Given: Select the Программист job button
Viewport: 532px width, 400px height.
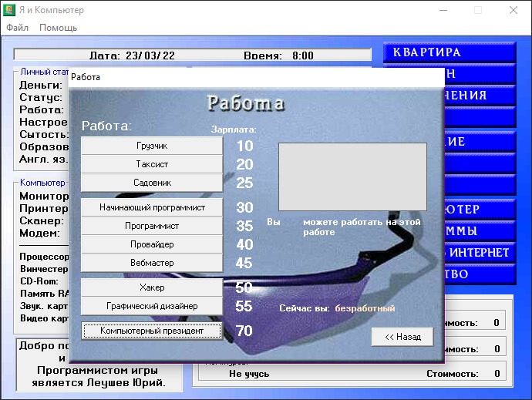Looking at the screenshot, I should point(152,226).
